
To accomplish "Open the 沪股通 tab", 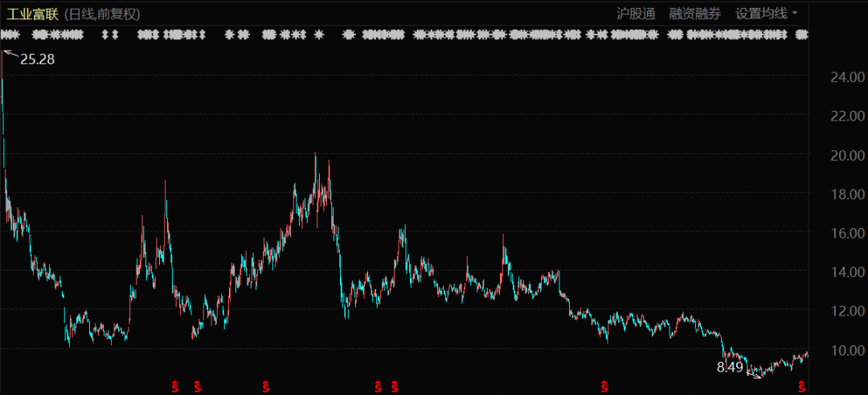I will coord(636,14).
